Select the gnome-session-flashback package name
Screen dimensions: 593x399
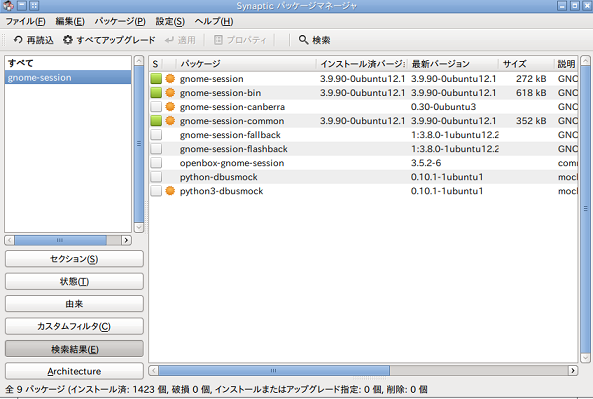[x=234, y=149]
